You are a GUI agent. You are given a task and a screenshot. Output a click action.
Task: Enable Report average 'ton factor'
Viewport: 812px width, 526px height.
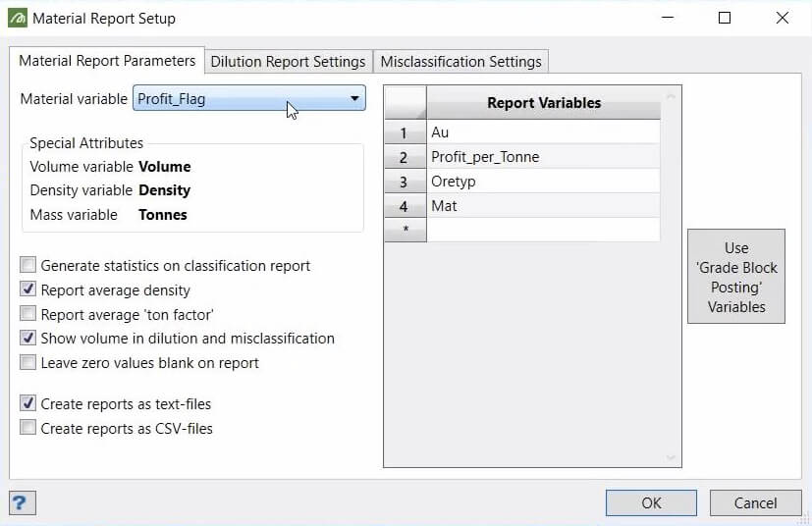coord(27,314)
